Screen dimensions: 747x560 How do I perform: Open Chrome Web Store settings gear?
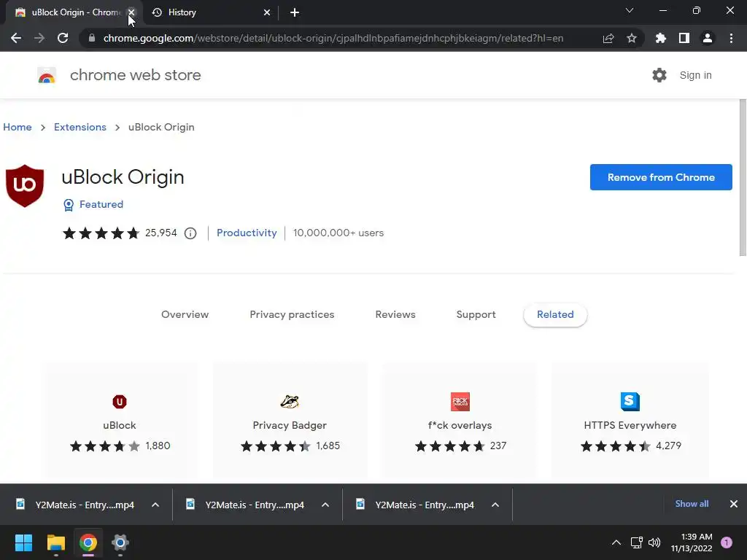(659, 75)
